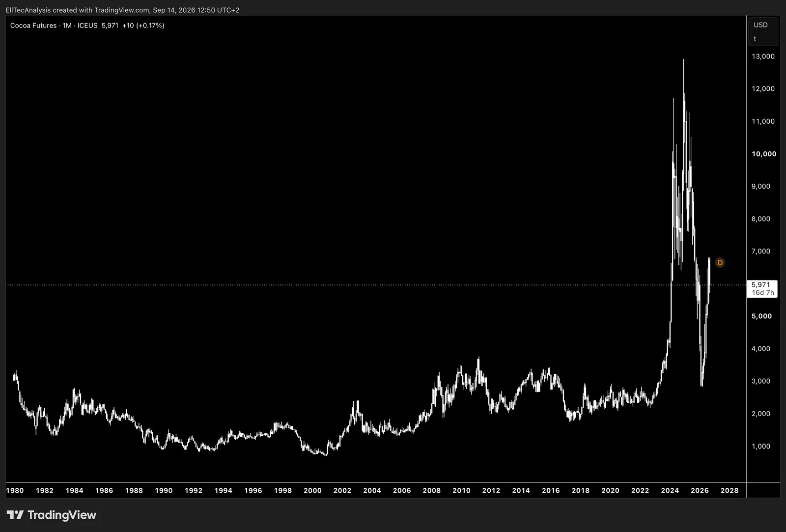Click the TradingView logo

52,515
